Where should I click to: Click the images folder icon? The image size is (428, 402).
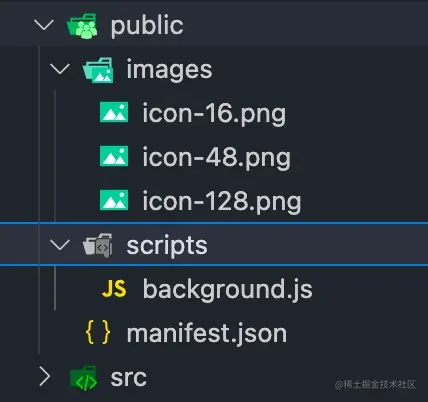98,70
